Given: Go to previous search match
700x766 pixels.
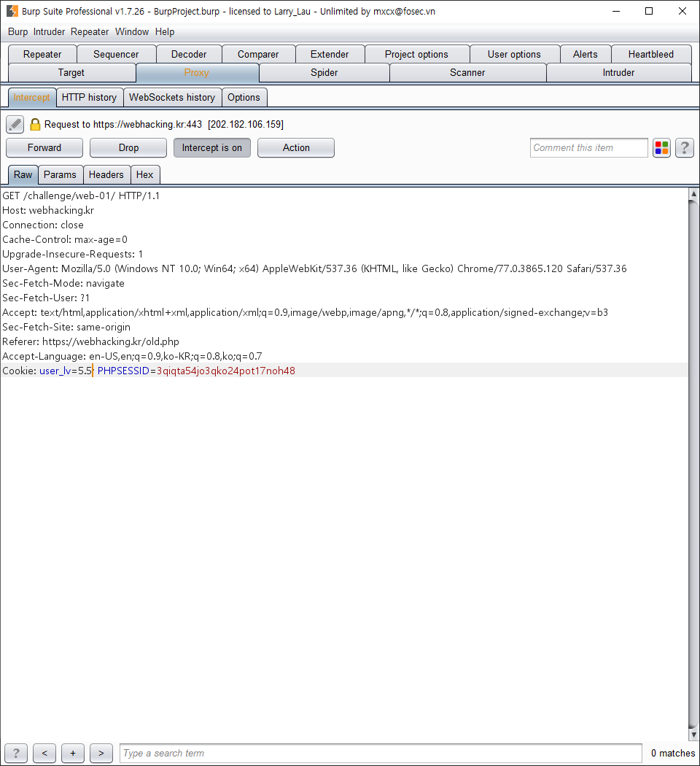Looking at the screenshot, I should [44, 753].
